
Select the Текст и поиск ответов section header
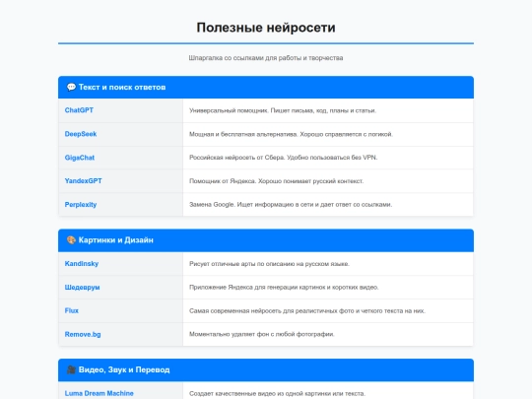(266, 88)
